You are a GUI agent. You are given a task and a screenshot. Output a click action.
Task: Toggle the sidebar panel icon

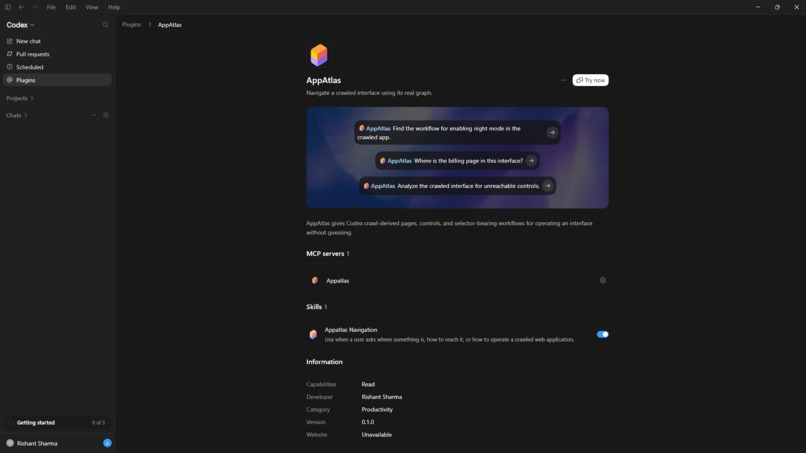8,7
